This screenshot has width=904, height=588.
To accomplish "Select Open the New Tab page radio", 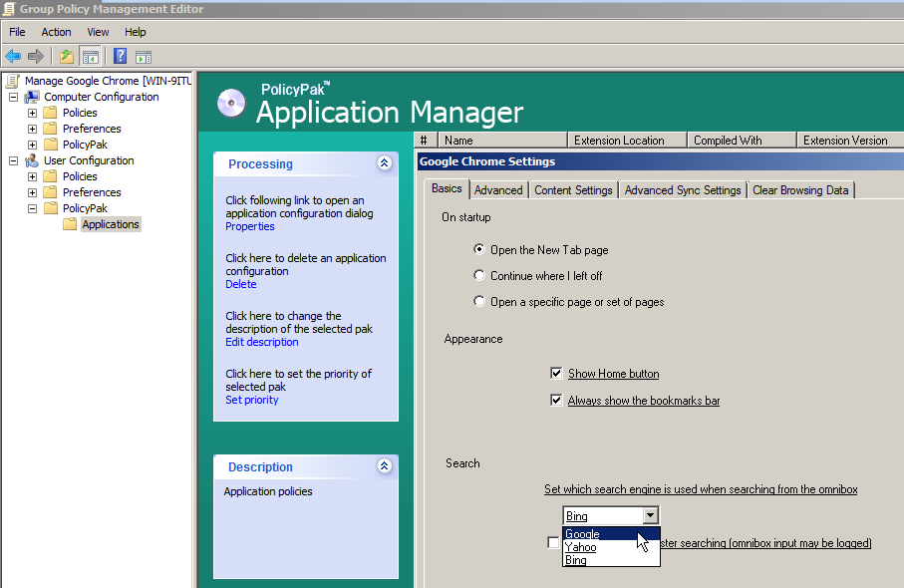I will [x=479, y=249].
